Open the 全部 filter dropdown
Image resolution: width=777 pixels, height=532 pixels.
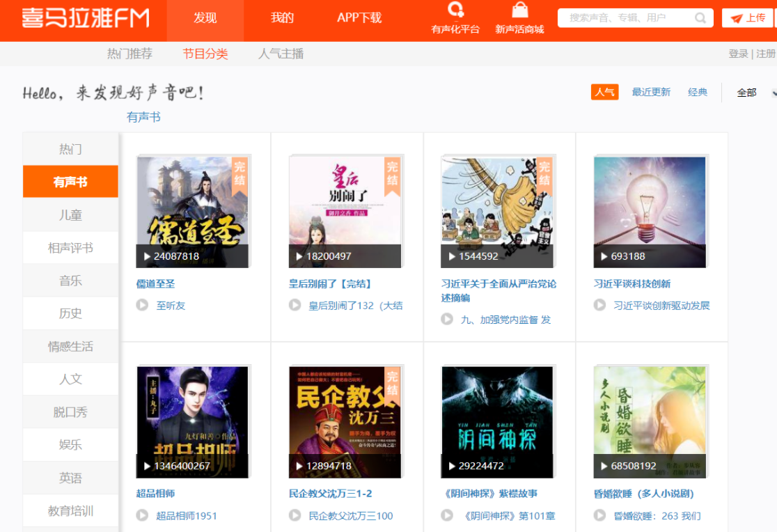[x=755, y=93]
